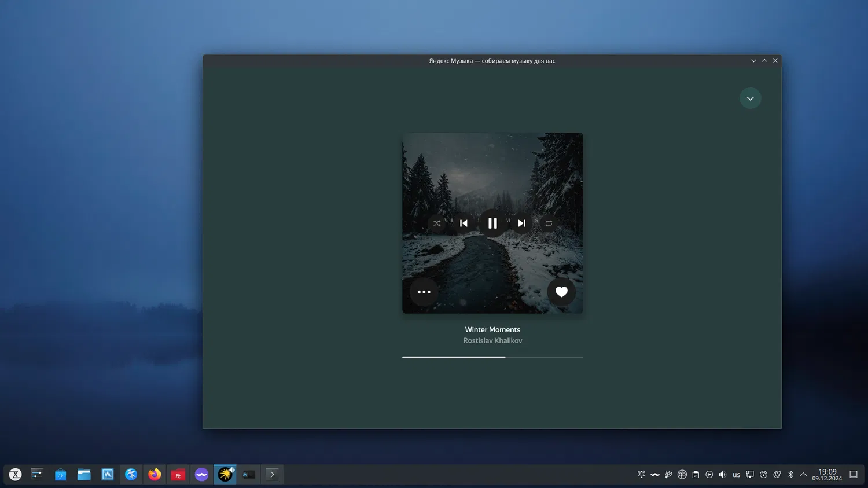Toggle repeat playback mode
This screenshot has height=488, width=868.
point(549,223)
